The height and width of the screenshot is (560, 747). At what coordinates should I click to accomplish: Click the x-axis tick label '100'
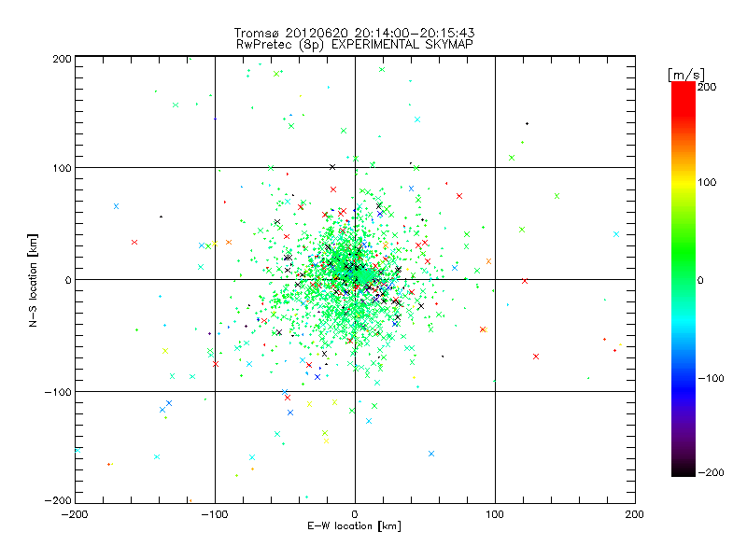495,514
